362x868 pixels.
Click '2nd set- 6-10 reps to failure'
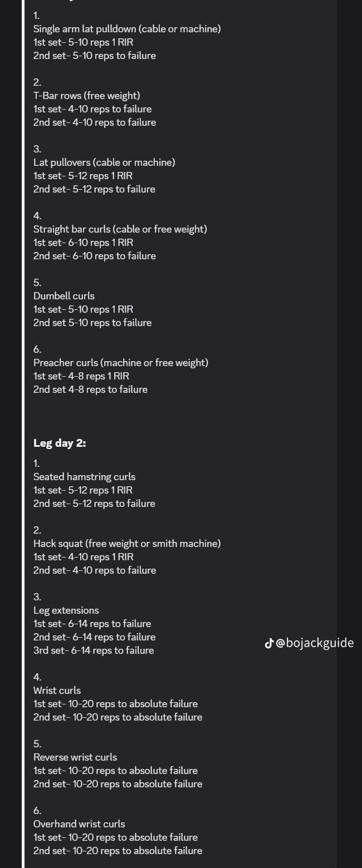tap(94, 256)
